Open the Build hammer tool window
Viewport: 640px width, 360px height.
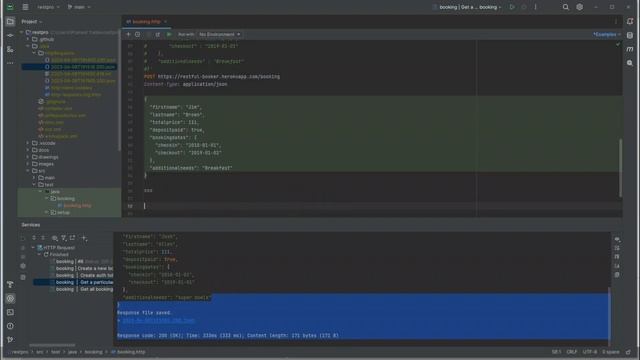pos(10,284)
